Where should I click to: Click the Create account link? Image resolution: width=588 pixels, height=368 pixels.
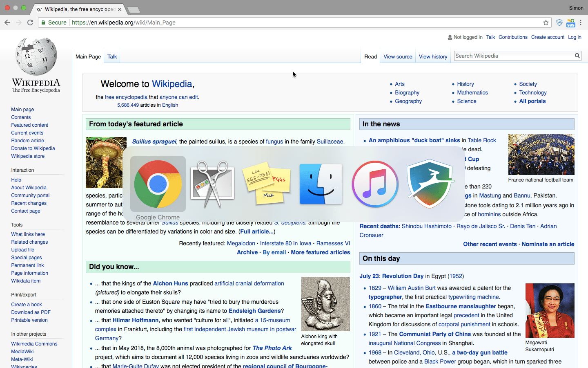tap(548, 37)
